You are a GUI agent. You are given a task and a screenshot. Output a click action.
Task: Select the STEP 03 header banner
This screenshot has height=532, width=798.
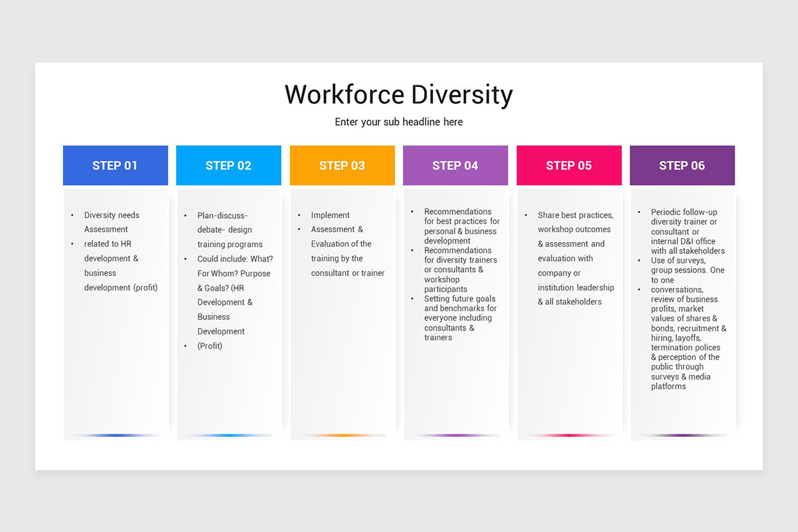pos(342,165)
